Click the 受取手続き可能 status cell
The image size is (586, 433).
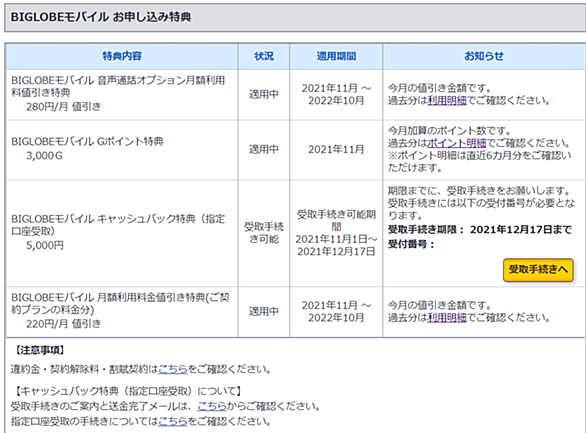264,233
